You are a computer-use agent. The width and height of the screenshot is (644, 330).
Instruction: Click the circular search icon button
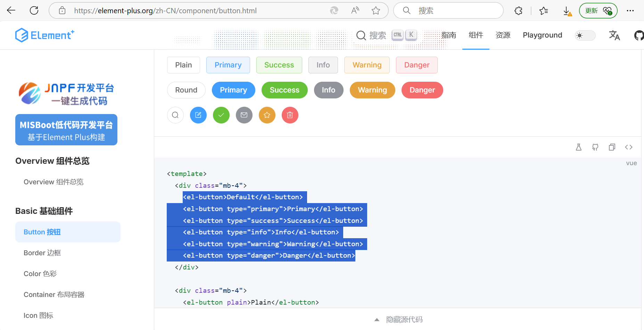pyautogui.click(x=175, y=115)
